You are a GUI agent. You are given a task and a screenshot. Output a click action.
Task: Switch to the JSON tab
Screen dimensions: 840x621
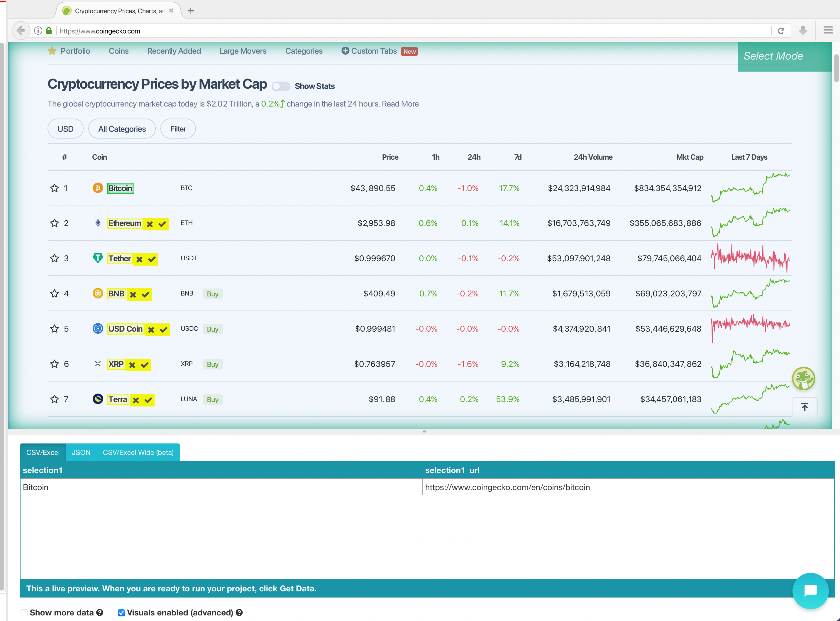point(81,452)
